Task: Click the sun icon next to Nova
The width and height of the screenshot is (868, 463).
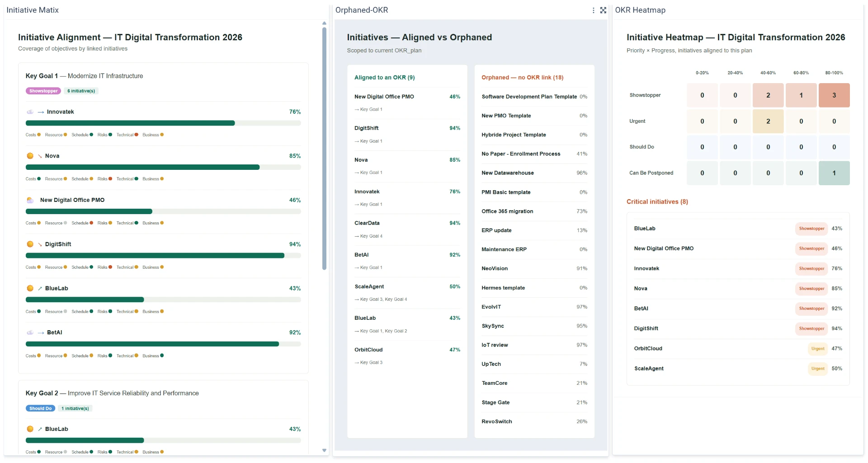Action: pos(30,156)
